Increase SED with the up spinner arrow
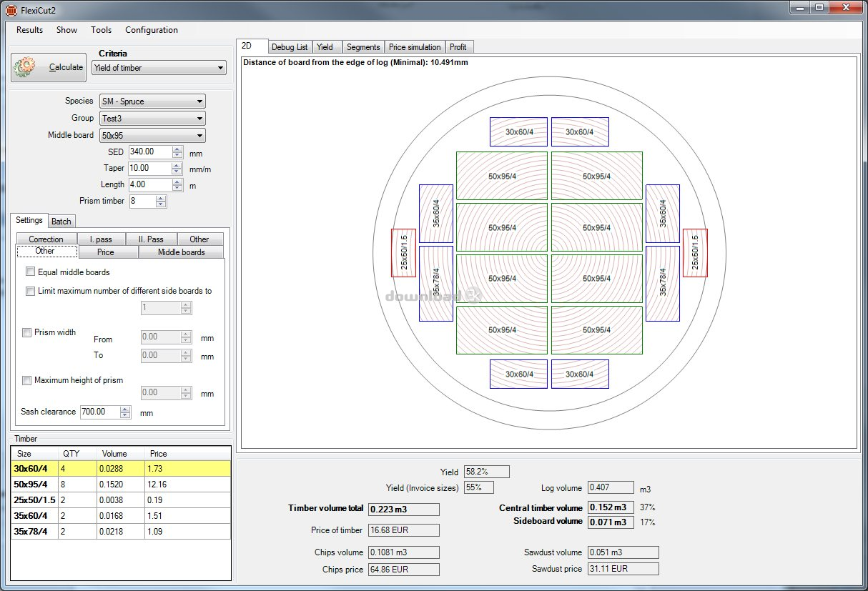Image resolution: width=868 pixels, height=591 pixels. pyautogui.click(x=177, y=149)
